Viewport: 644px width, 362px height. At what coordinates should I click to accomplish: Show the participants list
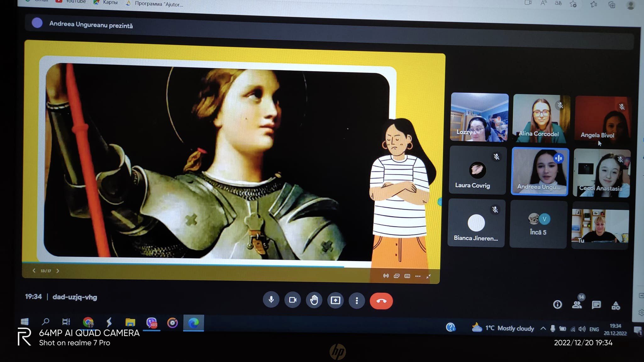(x=577, y=305)
